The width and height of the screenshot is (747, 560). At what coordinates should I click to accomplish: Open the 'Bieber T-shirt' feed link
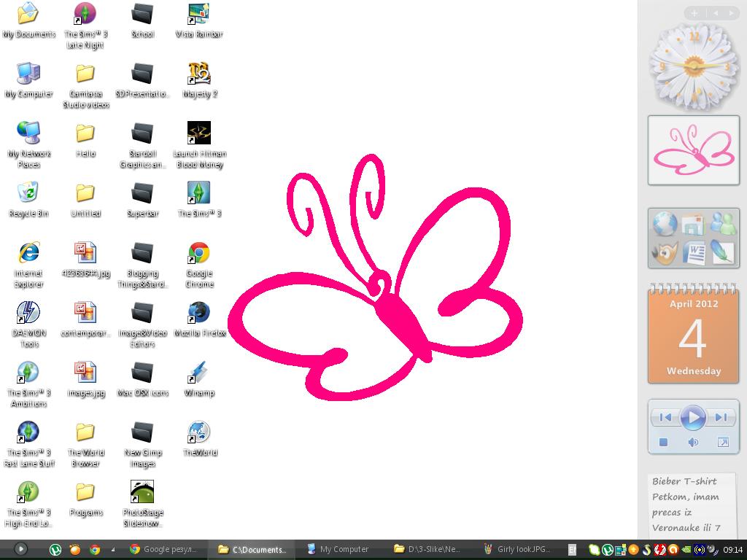tap(684, 481)
